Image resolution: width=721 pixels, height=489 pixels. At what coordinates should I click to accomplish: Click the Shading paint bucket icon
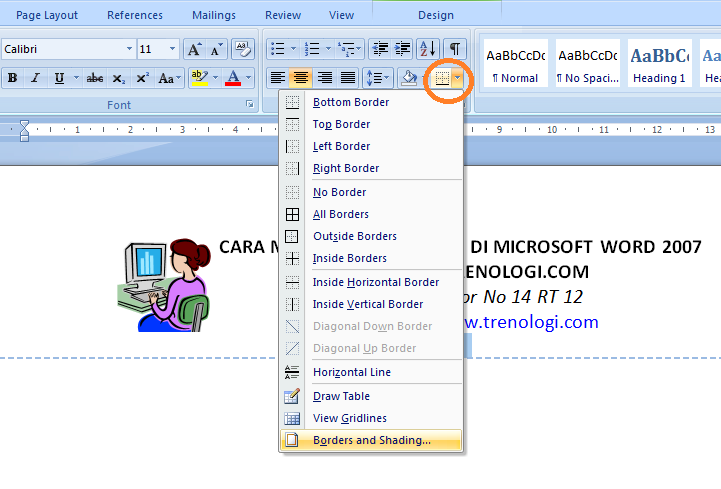click(409, 78)
